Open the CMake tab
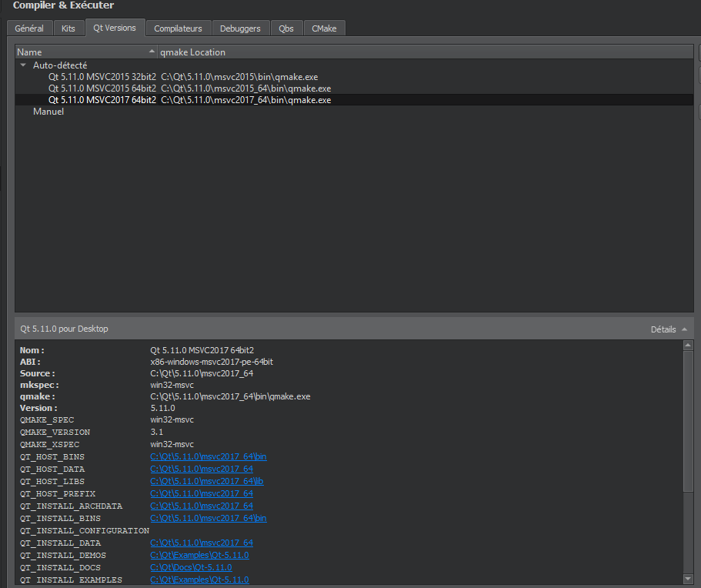The width and height of the screenshot is (701, 588). point(324,28)
